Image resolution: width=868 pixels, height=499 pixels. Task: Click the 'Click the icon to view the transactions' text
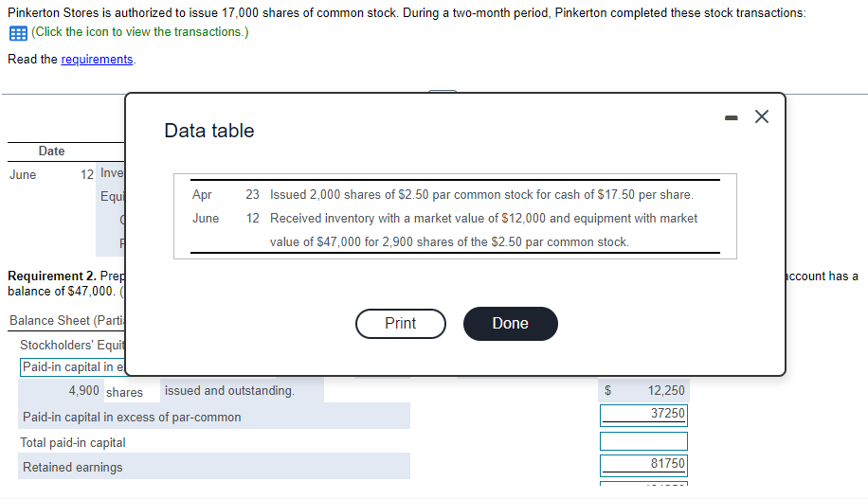click(x=140, y=32)
